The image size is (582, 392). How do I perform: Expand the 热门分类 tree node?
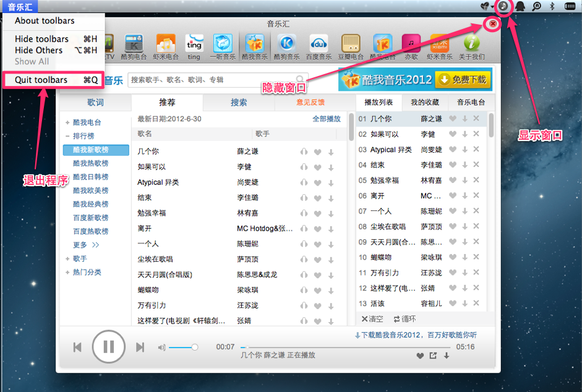[x=67, y=272]
